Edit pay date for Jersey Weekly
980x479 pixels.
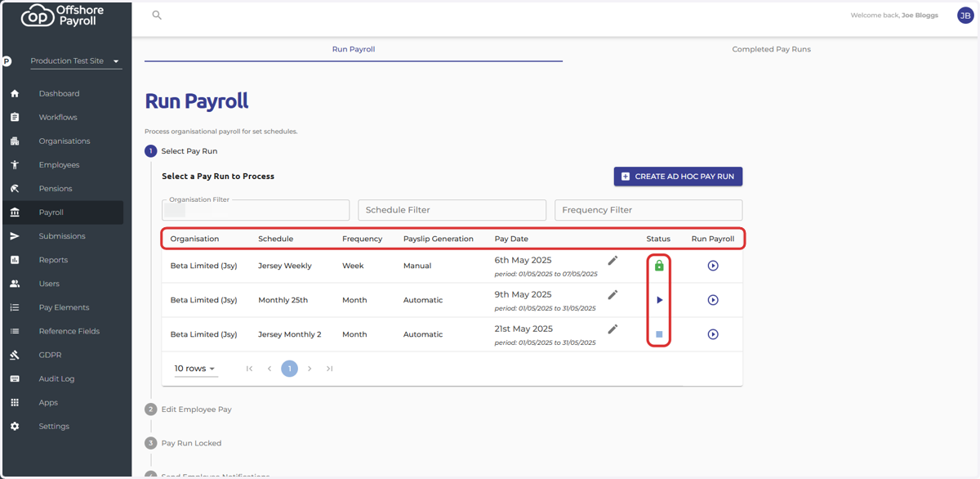(612, 260)
